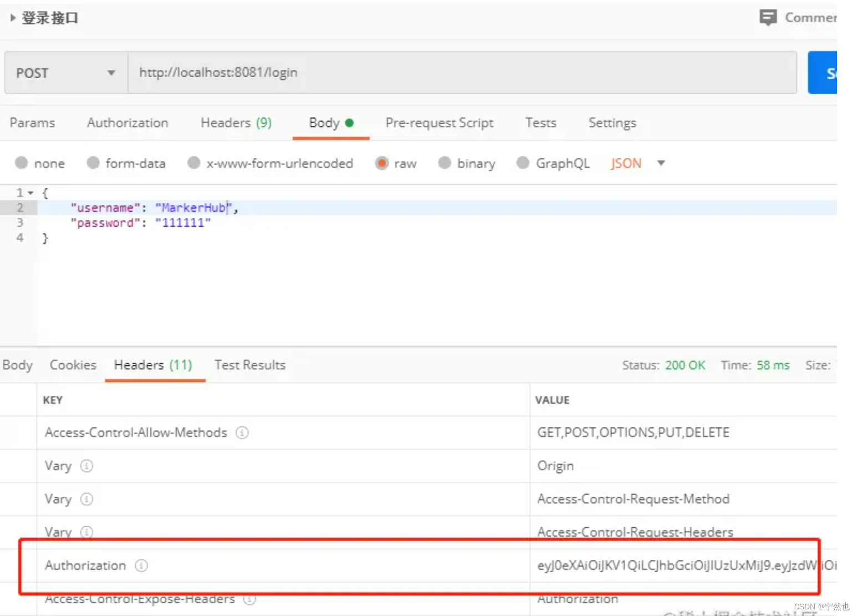Open the request Body tab
858x616 pixels.
[x=331, y=123]
